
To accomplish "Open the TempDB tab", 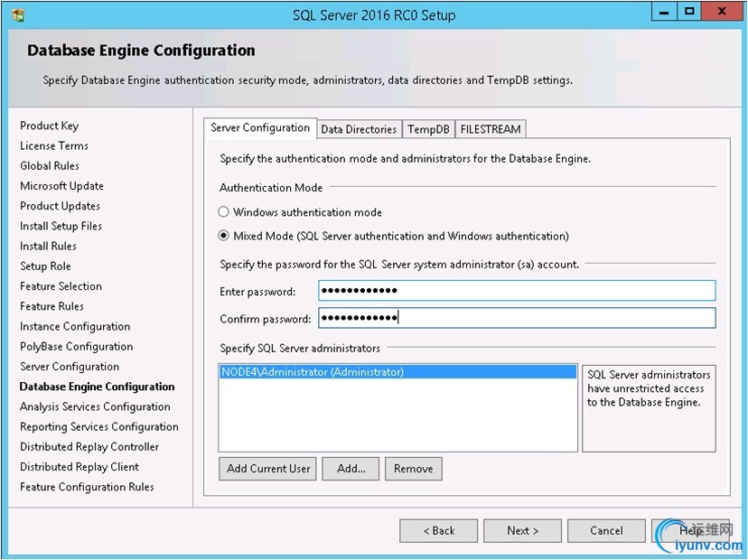I will tap(428, 129).
